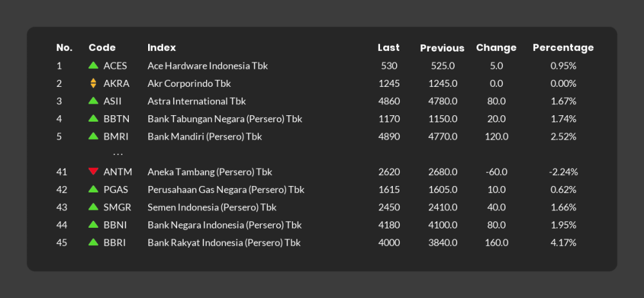Image resolution: width=644 pixels, height=298 pixels.
Task: Click the ANTM -2.24% percentage value
Action: (563, 172)
